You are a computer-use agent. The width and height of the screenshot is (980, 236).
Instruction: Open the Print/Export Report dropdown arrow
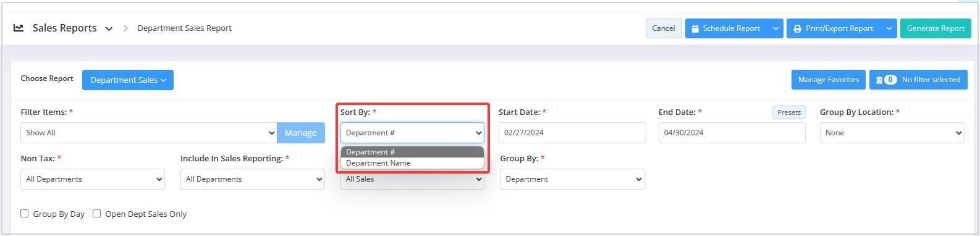(889, 28)
